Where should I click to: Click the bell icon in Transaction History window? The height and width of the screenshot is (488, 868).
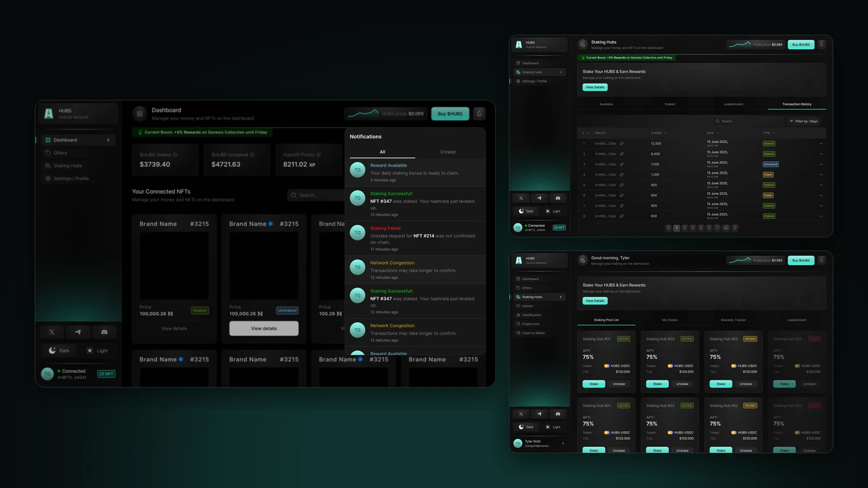[822, 44]
